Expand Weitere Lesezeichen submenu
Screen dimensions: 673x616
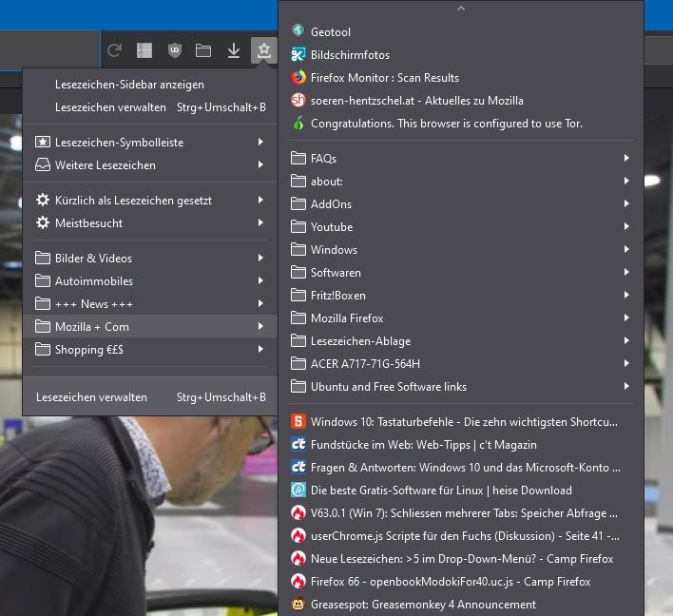click(150, 164)
